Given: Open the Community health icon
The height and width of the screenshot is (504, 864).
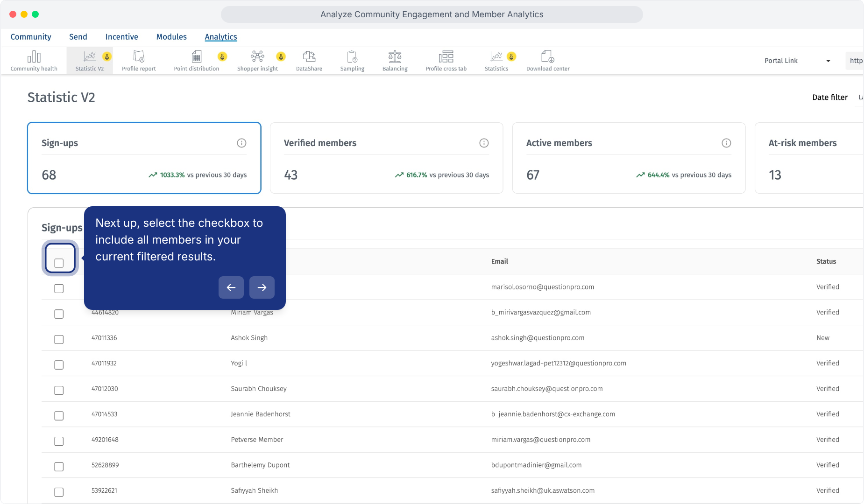Looking at the screenshot, I should click(x=34, y=57).
